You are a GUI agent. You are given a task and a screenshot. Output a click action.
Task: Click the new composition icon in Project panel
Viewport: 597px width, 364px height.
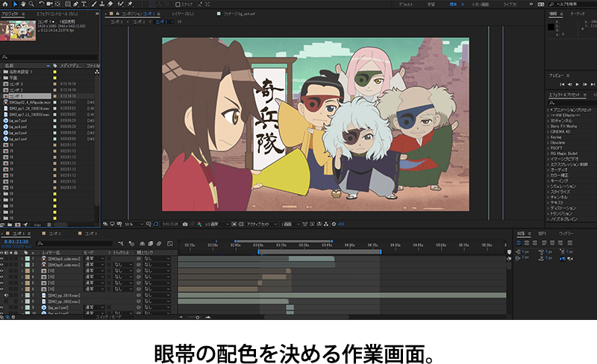17,225
